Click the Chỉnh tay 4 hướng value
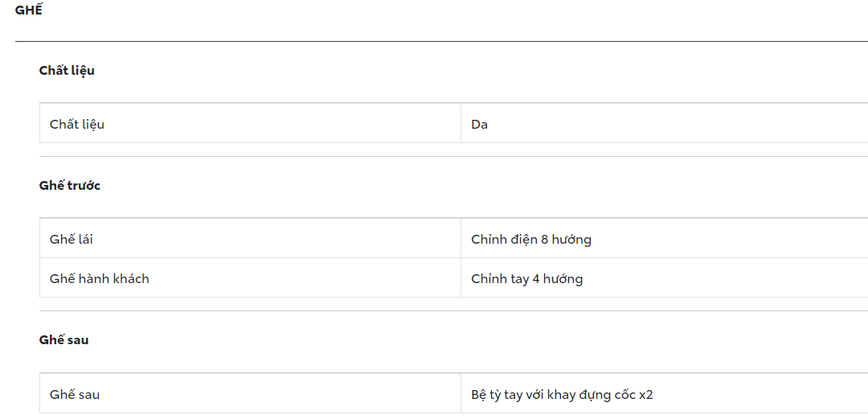This screenshot has height=419, width=868. point(526,279)
